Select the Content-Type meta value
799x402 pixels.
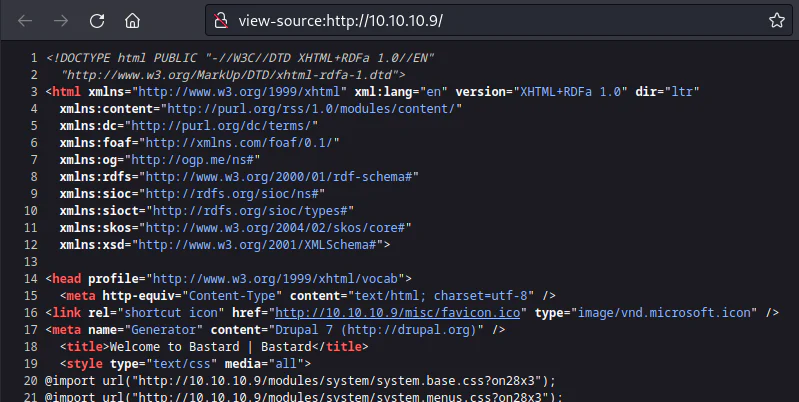tap(232, 296)
